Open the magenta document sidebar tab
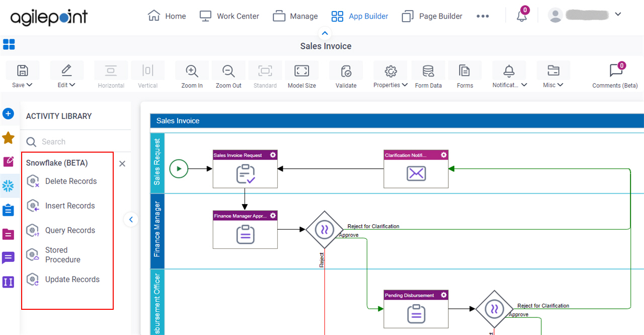644x335 pixels. (x=8, y=234)
